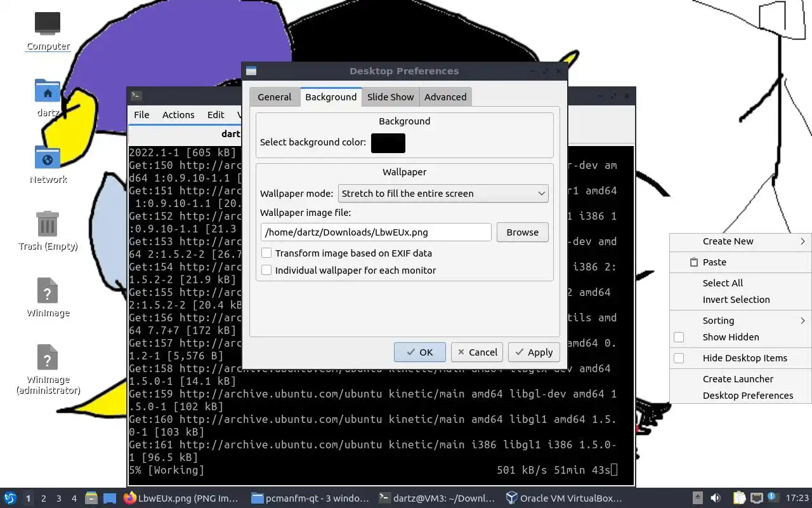The height and width of the screenshot is (508, 812).
Task: Open the dartz home folder icon
Action: (x=48, y=98)
